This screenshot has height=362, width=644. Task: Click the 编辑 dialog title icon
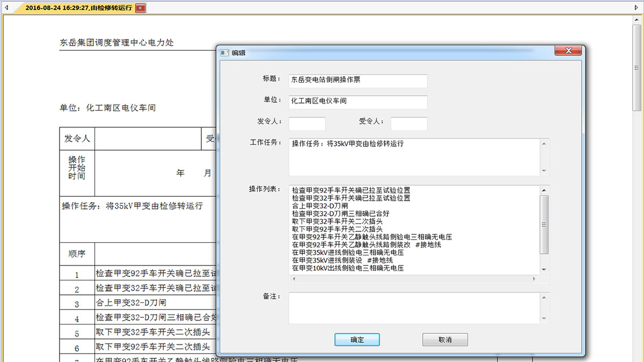coord(225,53)
